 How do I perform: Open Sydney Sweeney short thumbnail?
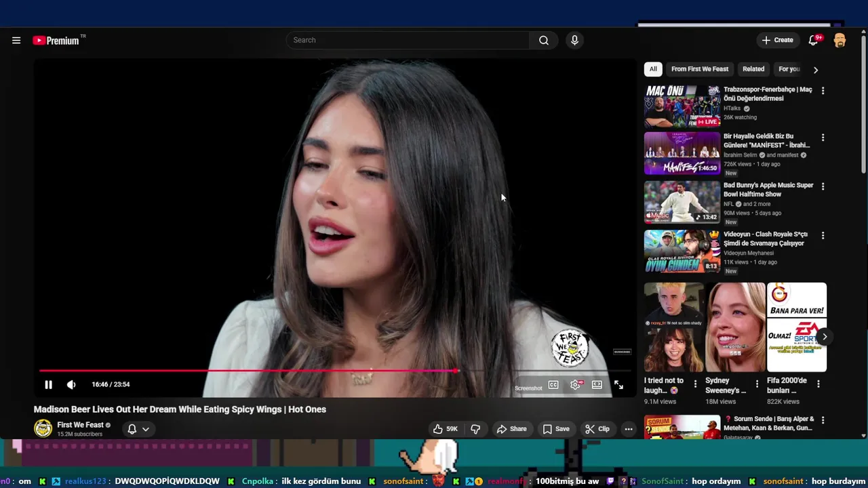point(735,327)
